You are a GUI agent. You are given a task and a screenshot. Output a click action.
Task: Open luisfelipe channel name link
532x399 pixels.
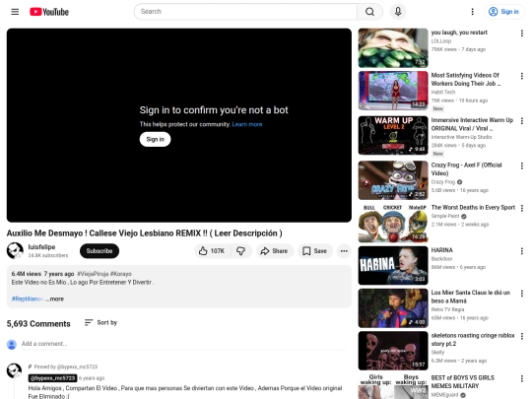[41, 247]
